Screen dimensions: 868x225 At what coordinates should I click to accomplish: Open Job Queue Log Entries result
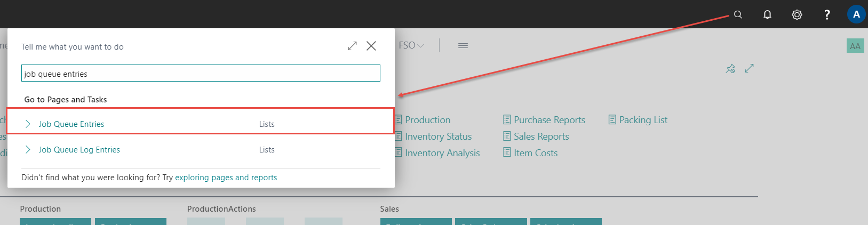(79, 150)
